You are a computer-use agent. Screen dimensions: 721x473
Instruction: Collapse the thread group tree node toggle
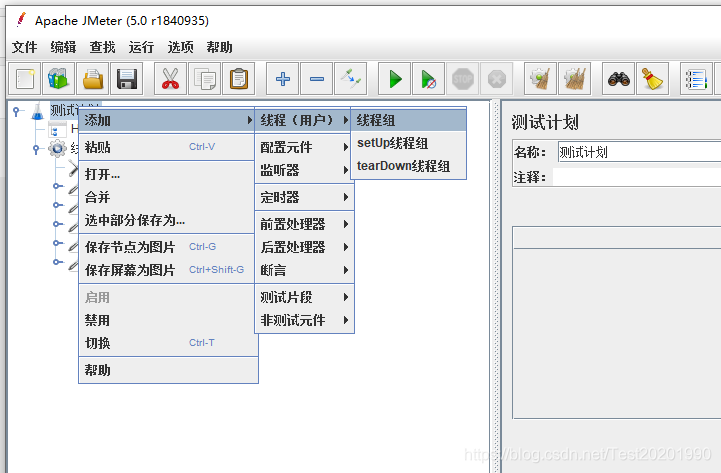tap(36, 149)
